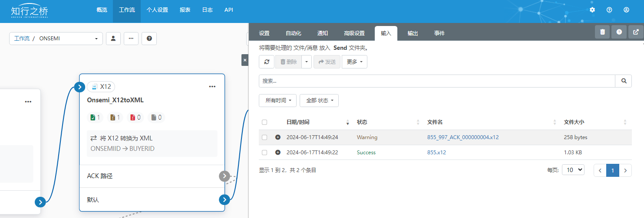Expand the 更多 dropdown menu
The width and height of the screenshot is (644, 218).
[x=354, y=62]
